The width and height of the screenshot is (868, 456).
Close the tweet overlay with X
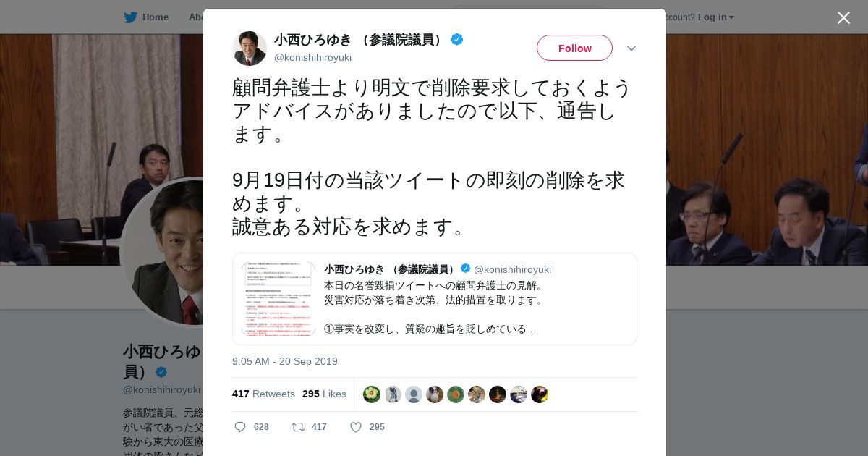click(x=843, y=17)
